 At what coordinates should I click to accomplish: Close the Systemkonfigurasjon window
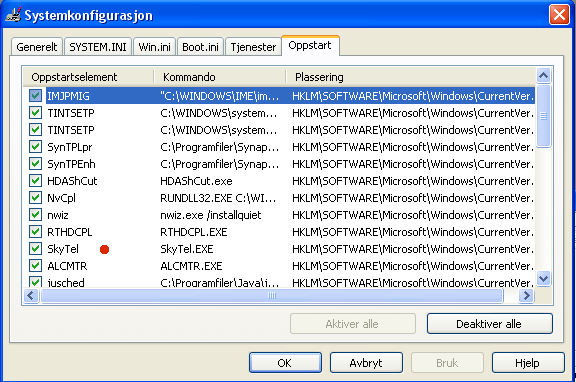pyautogui.click(x=559, y=15)
